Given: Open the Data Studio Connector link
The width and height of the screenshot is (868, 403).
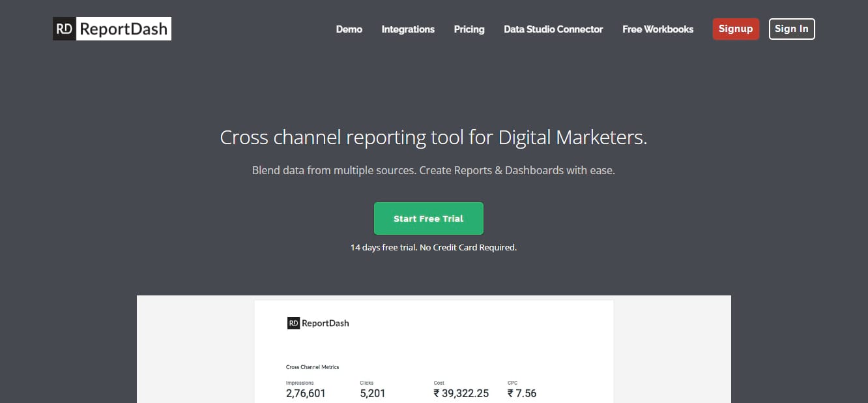Looking at the screenshot, I should (x=553, y=29).
